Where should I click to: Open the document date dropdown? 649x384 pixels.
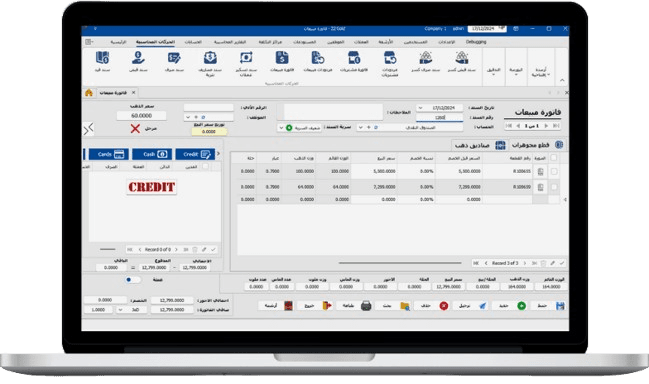[421, 108]
